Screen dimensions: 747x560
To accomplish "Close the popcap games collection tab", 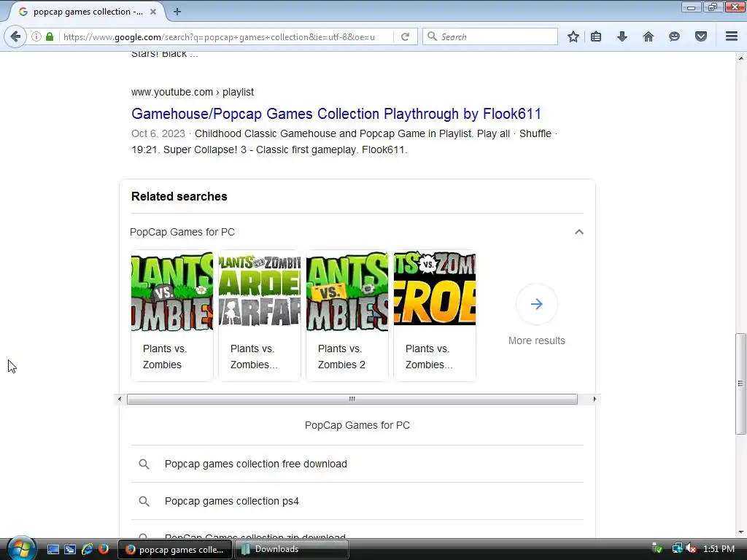I will [153, 12].
